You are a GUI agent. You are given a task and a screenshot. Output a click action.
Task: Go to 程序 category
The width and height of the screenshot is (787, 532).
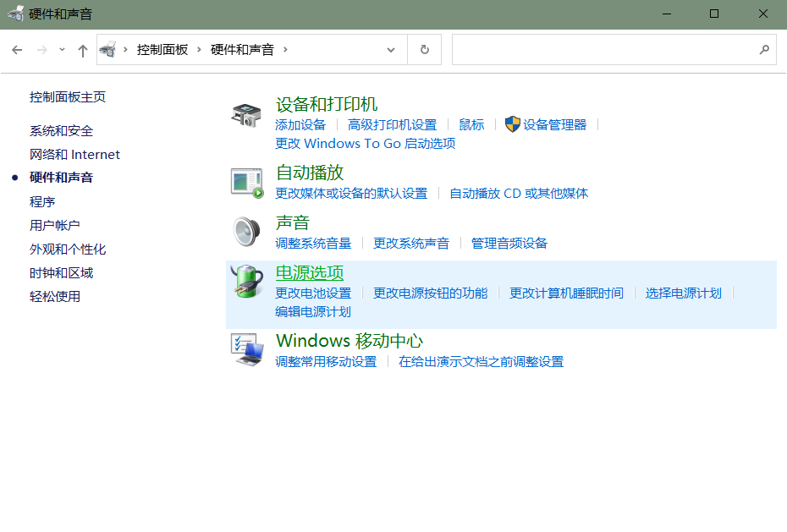[x=42, y=201]
